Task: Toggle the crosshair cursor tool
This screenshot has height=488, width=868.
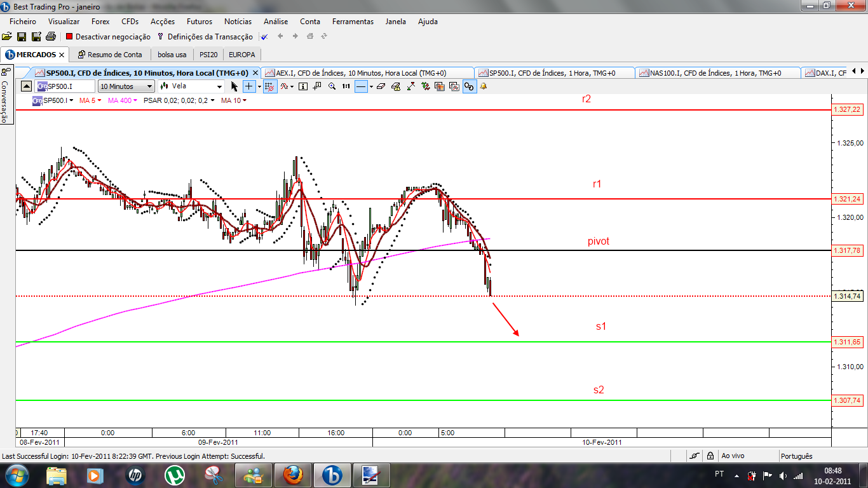Action: [x=248, y=86]
